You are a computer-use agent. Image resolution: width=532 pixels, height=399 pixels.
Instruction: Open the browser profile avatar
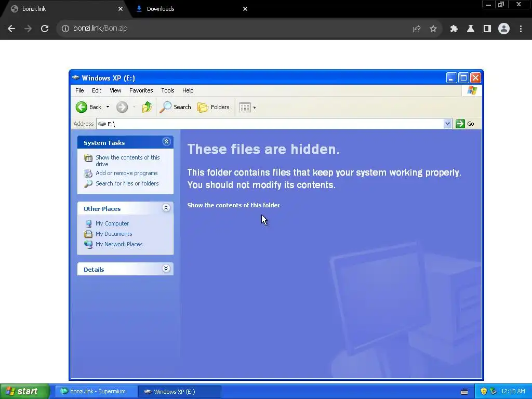coord(504,29)
